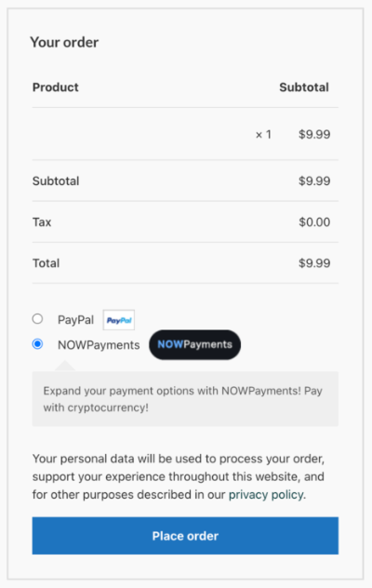
Task: Click the PayPal logo icon
Action: click(x=119, y=320)
